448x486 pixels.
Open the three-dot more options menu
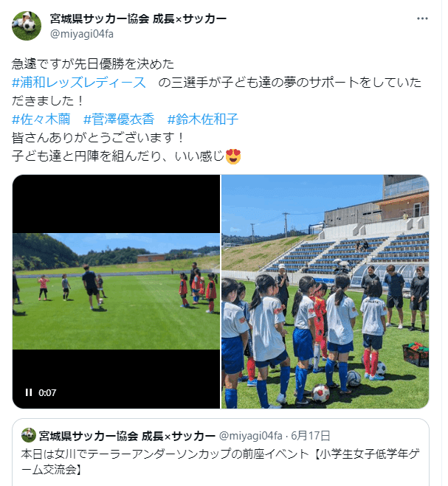[422, 18]
